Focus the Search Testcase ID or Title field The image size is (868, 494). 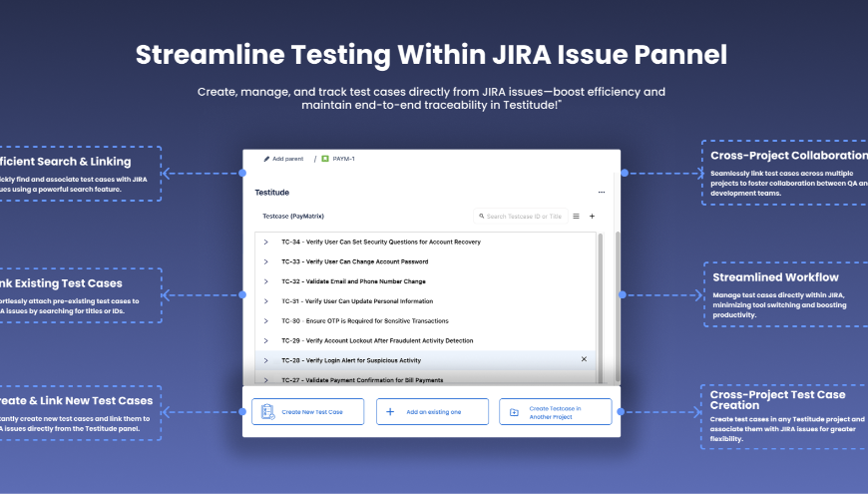click(521, 216)
